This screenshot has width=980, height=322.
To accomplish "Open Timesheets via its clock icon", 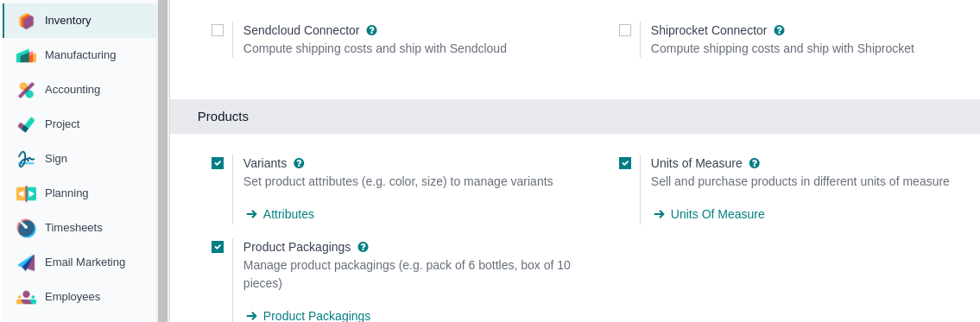I will click(26, 228).
